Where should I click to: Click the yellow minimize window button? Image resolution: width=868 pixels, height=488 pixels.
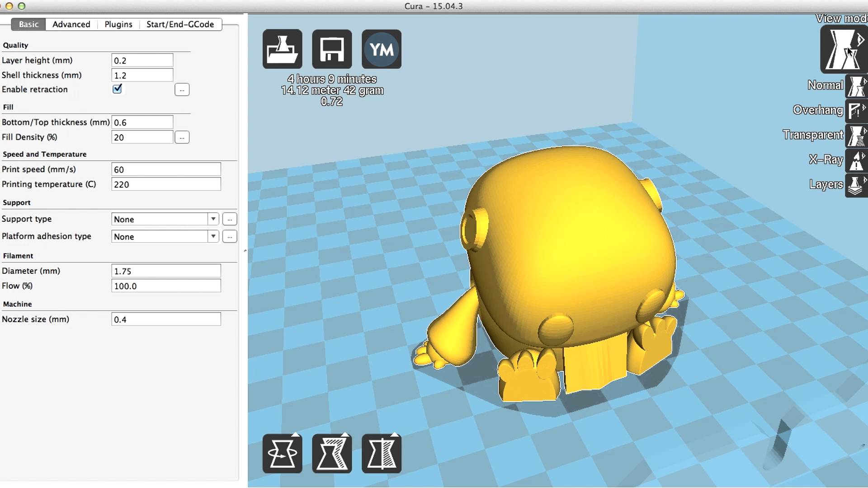tap(9, 6)
